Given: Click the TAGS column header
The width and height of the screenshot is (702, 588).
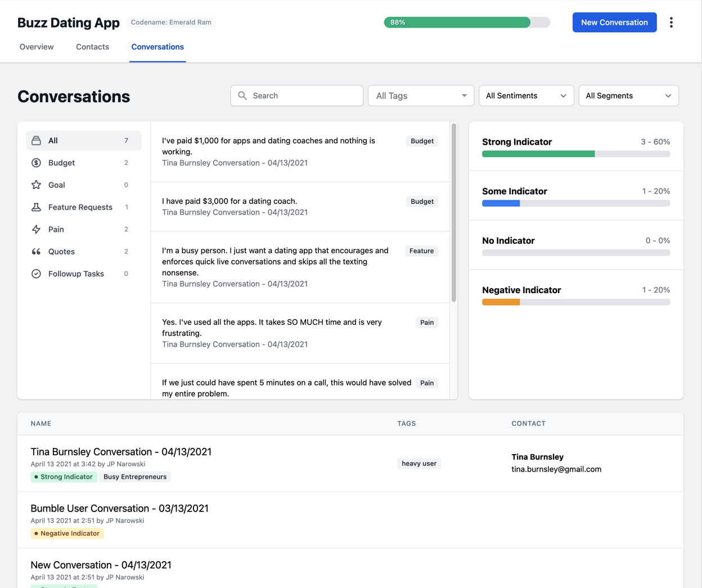Looking at the screenshot, I should coord(407,424).
